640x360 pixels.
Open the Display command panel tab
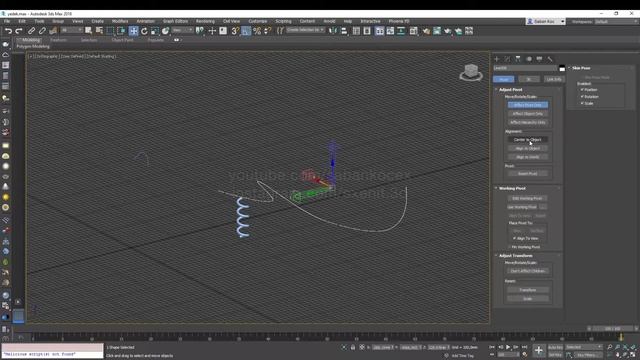[x=540, y=59]
